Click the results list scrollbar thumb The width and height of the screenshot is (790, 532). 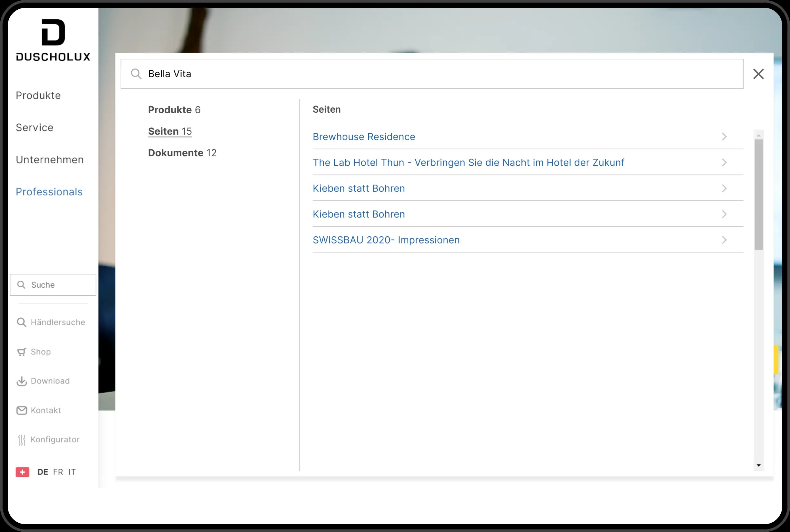tap(758, 194)
